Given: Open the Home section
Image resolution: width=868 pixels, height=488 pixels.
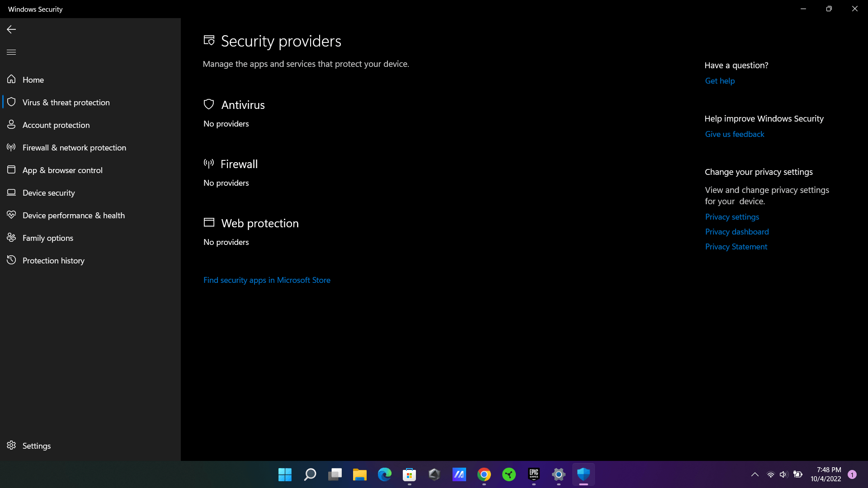Looking at the screenshot, I should click(33, 80).
